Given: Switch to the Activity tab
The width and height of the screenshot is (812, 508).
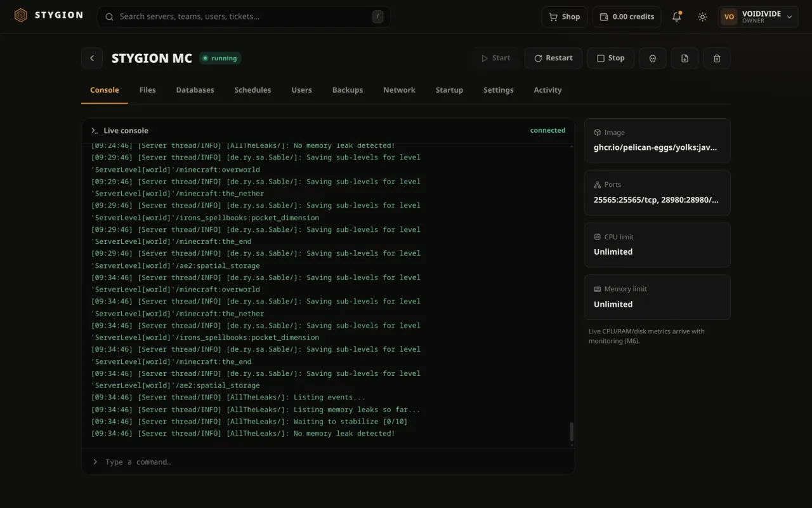Looking at the screenshot, I should pyautogui.click(x=547, y=90).
